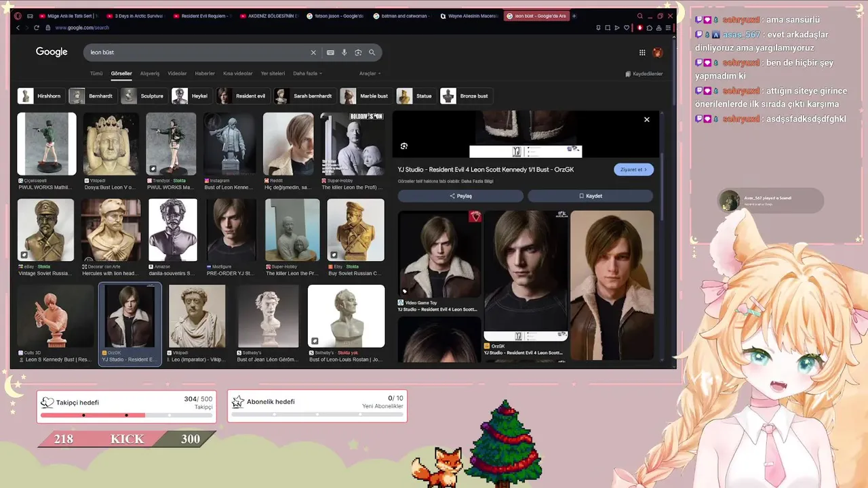Reload the page with the refresh icon
Image resolution: width=868 pixels, height=488 pixels.
pyautogui.click(x=37, y=28)
